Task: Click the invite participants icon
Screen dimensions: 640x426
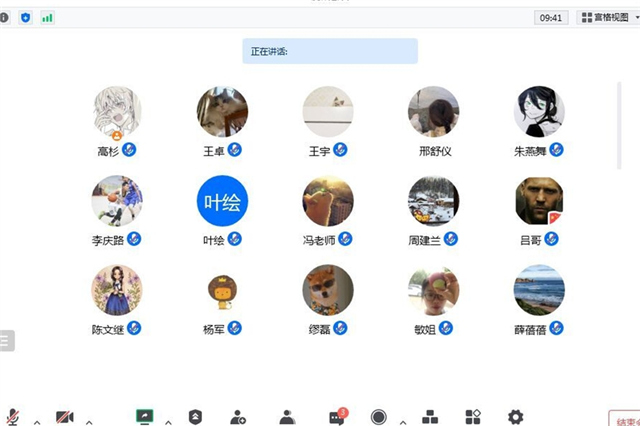Action: [238, 417]
